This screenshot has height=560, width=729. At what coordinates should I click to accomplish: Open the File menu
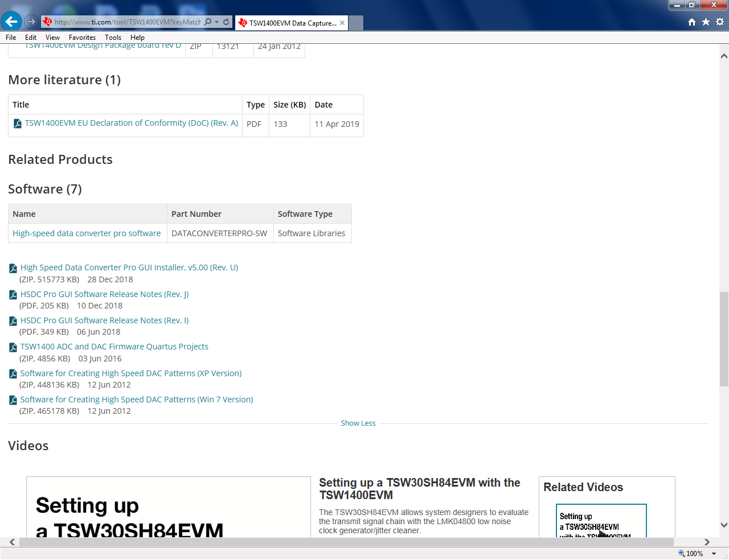pos(11,37)
